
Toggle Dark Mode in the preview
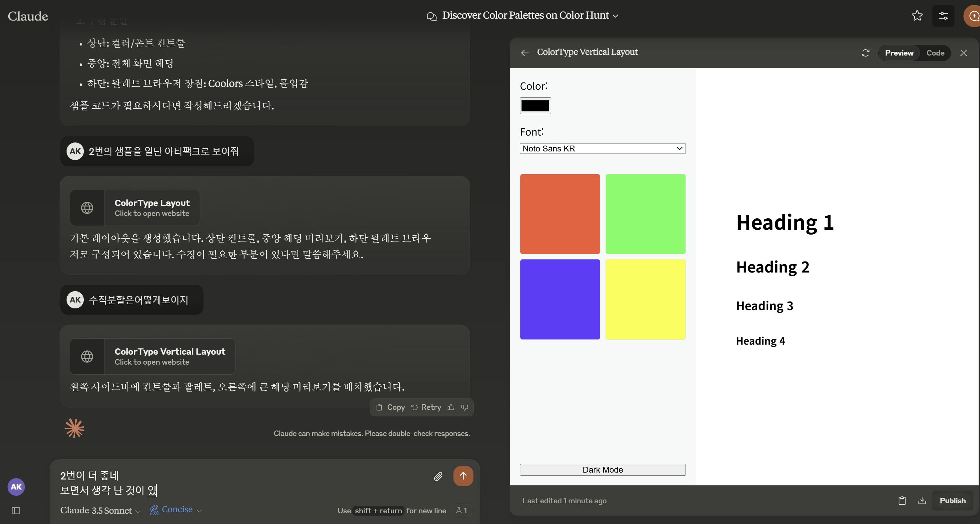[602, 469]
